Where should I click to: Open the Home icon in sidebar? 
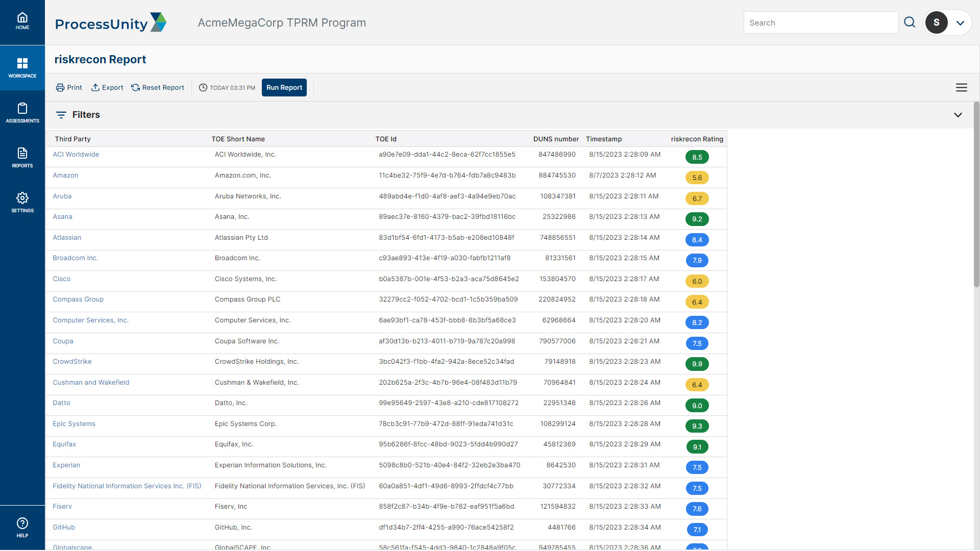pyautogui.click(x=22, y=21)
